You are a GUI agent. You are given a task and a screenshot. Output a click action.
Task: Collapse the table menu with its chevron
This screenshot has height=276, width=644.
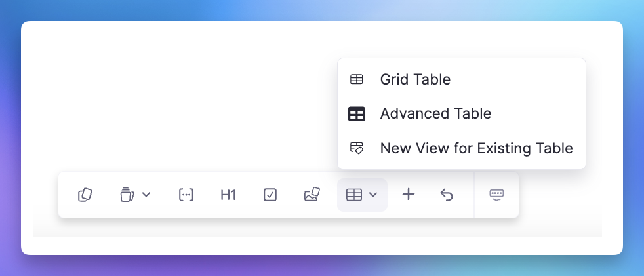point(373,195)
